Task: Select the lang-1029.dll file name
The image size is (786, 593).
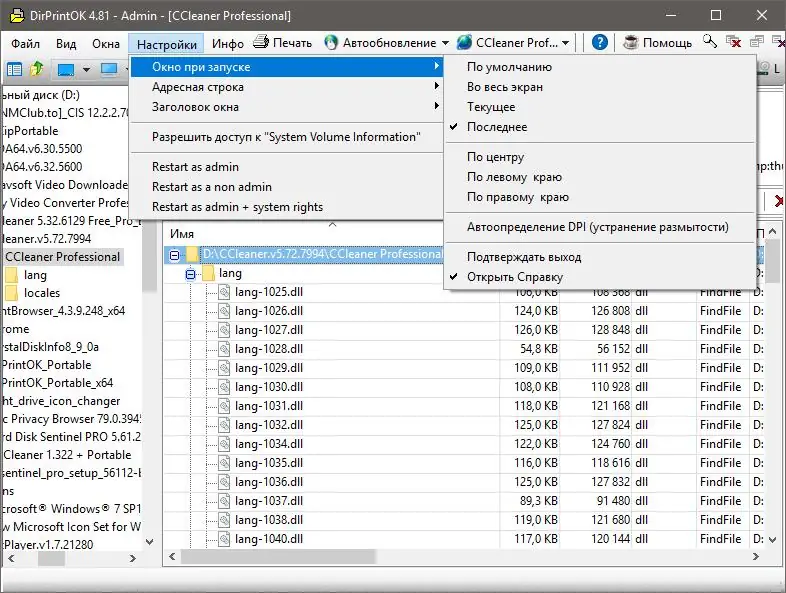Action: click(x=269, y=368)
